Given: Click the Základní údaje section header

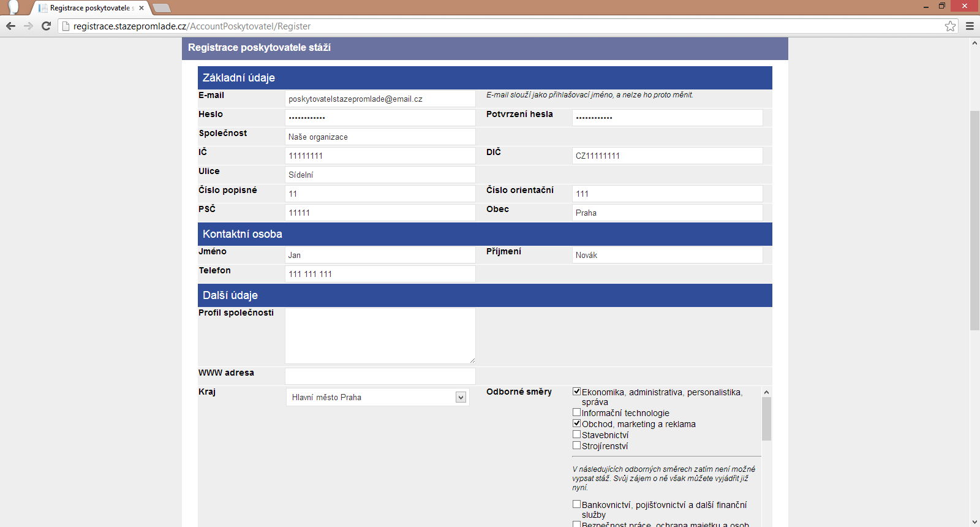Looking at the screenshot, I should tap(484, 78).
